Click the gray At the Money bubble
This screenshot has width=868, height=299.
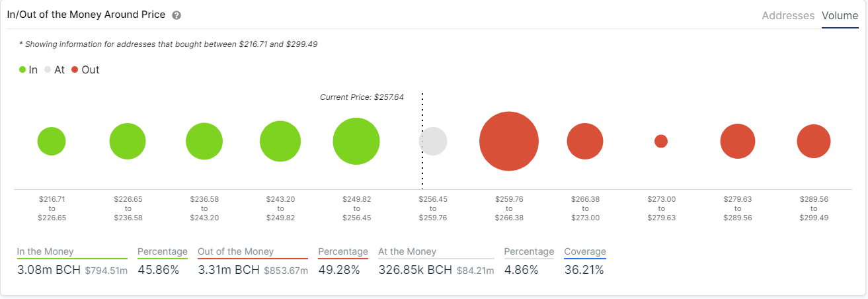[x=433, y=141]
